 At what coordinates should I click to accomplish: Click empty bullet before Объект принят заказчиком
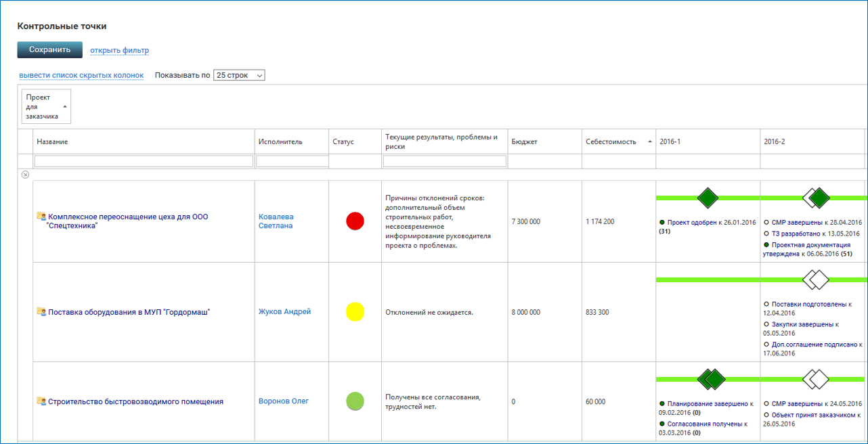[x=766, y=415]
